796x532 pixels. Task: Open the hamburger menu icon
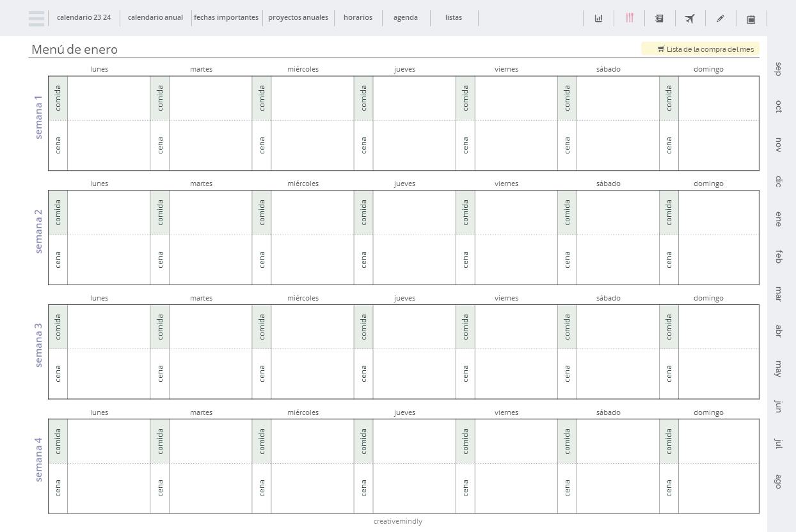(x=36, y=19)
